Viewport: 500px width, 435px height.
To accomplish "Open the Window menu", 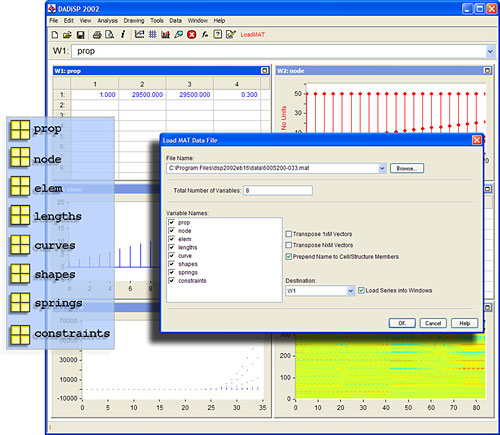I will tap(197, 21).
